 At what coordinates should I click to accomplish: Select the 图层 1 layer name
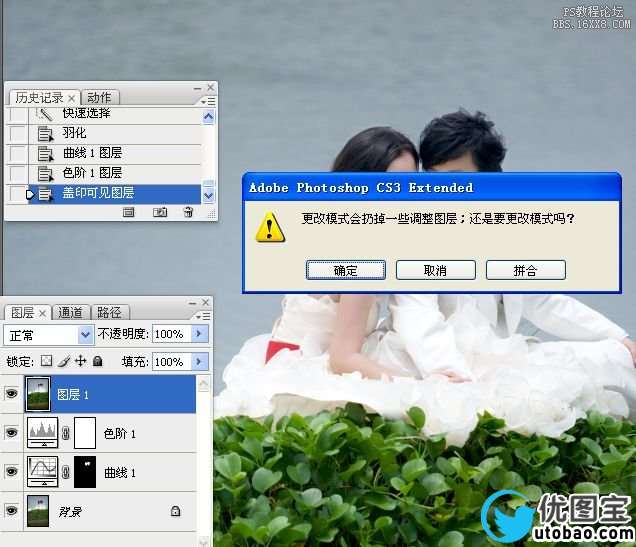(x=73, y=395)
